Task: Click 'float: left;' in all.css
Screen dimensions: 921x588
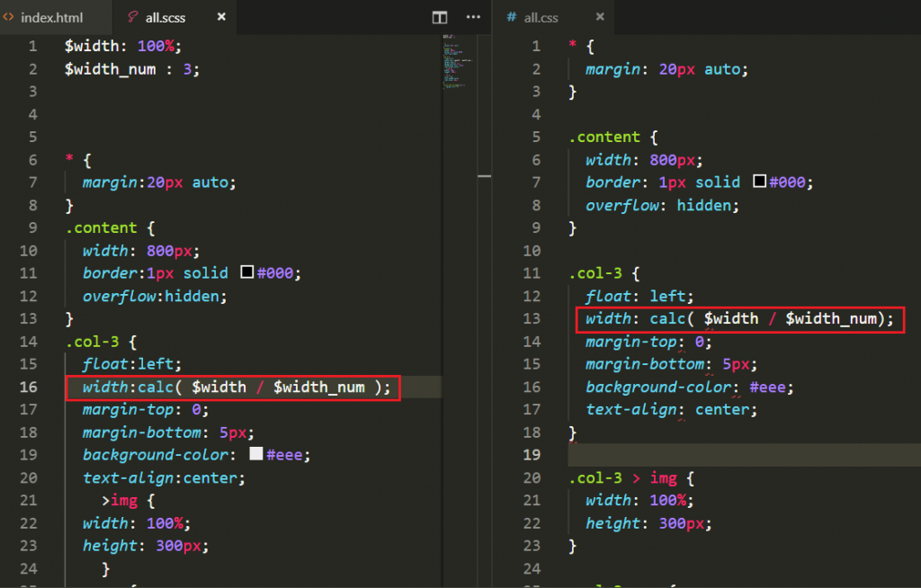Action: (x=639, y=296)
